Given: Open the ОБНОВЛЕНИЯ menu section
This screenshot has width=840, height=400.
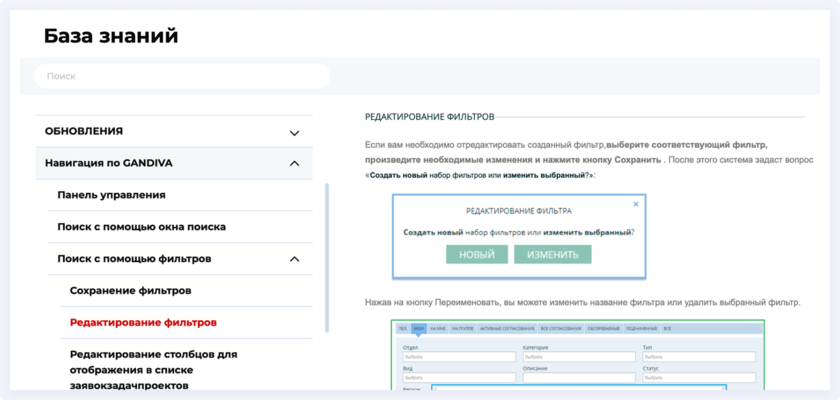Looking at the screenshot, I should (x=84, y=131).
